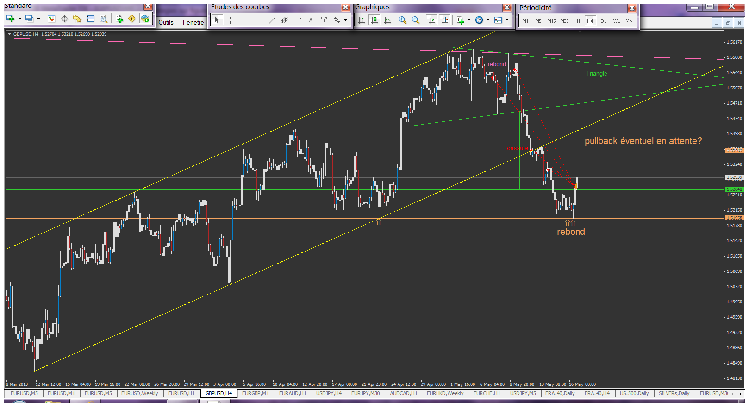Expand the Indicators dropdown arrow
749x403 pixels.
(x=469, y=20)
